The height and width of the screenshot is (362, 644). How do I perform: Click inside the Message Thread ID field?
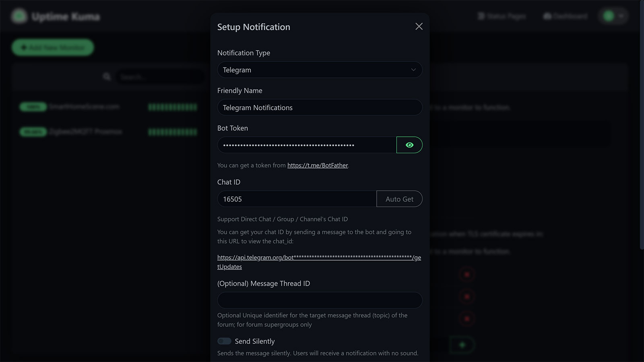pyautogui.click(x=320, y=300)
